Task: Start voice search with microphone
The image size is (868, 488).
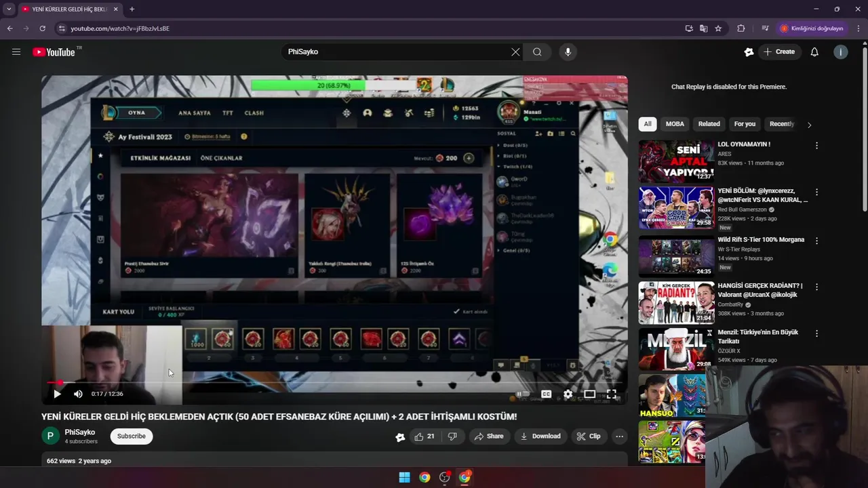Action: coord(568,52)
